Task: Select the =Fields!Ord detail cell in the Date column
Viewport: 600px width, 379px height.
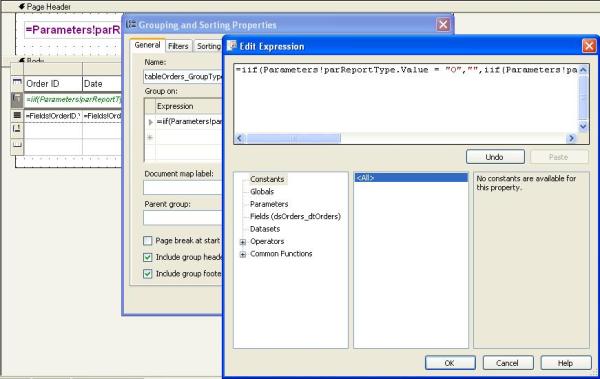Action: pyautogui.click(x=102, y=116)
